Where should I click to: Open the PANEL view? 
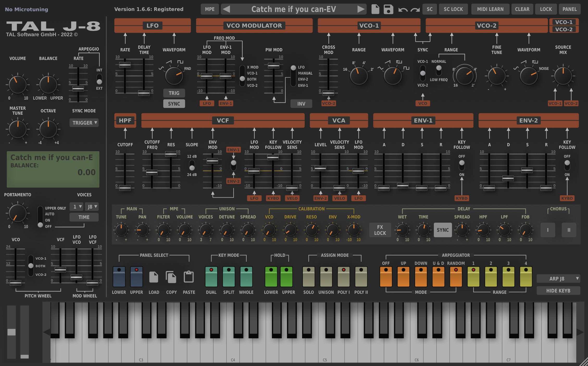coord(570,9)
